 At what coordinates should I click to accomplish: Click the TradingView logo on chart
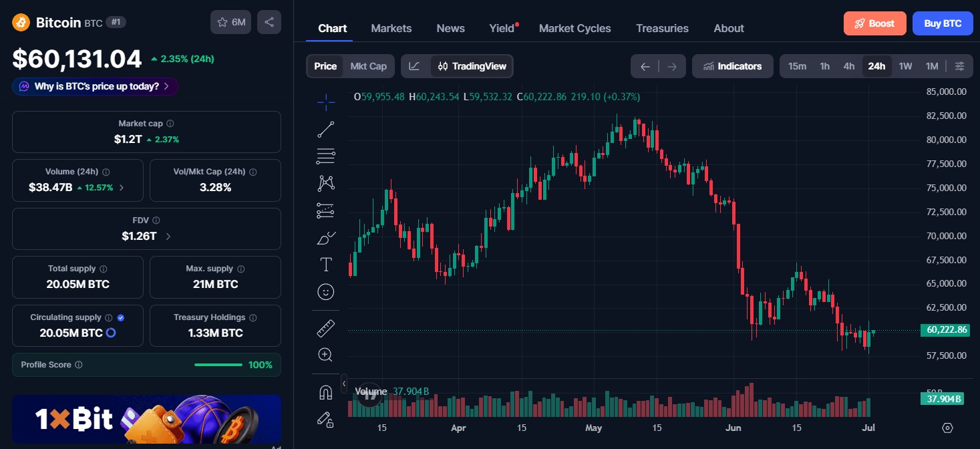coord(369,394)
